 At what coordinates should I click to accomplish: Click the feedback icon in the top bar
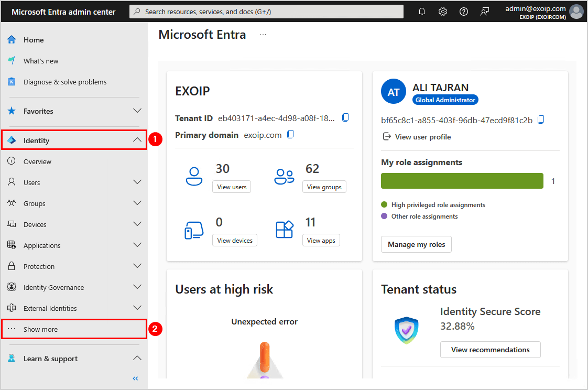tap(485, 11)
